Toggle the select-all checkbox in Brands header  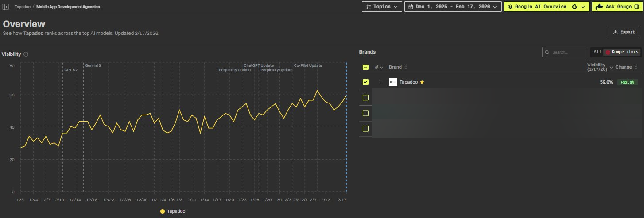point(365,67)
